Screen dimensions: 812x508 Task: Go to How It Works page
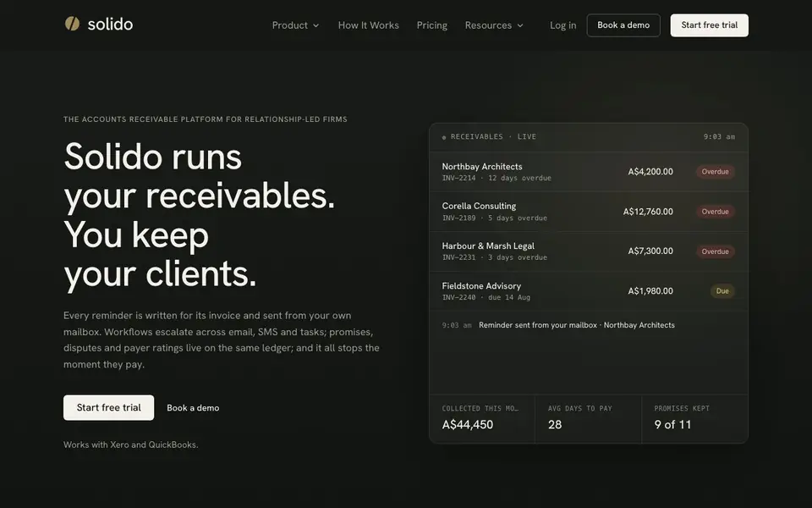pos(368,25)
